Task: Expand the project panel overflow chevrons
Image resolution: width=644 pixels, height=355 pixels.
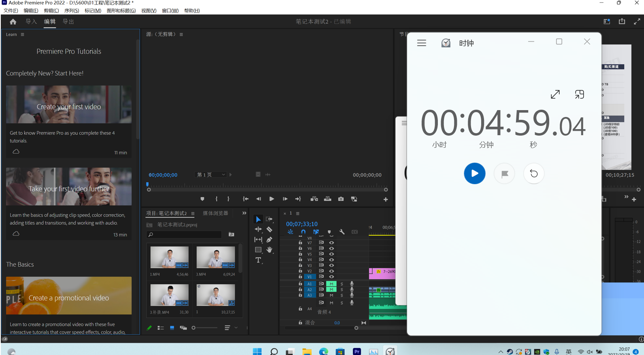Action: tap(244, 213)
